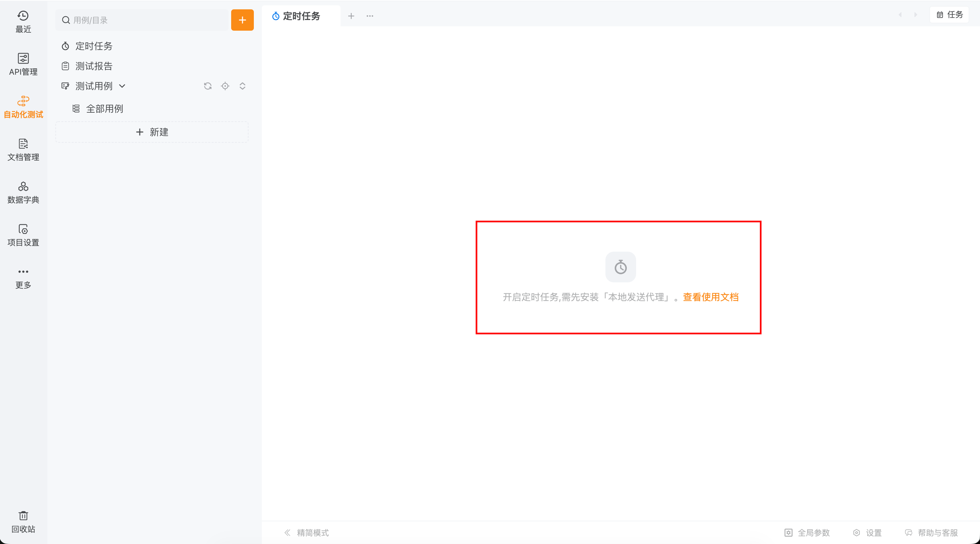Click the chat bubble 帮助与客服 icon
Viewport: 980px width, 544px height.
(x=909, y=533)
